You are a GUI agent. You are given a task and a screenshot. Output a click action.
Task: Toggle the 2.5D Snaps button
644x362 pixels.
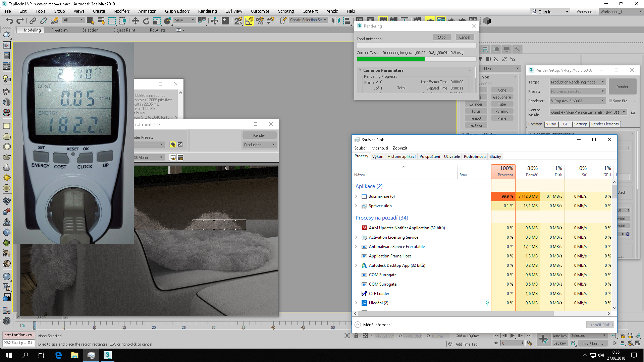(x=238, y=21)
